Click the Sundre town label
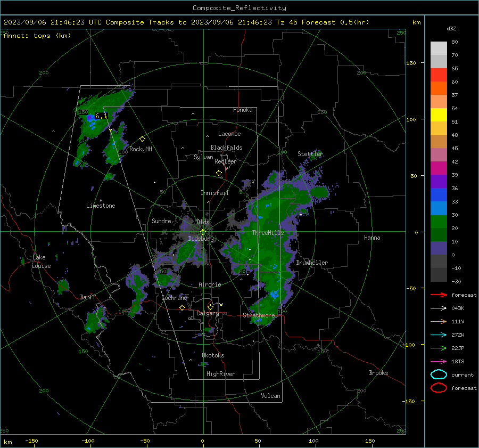 [161, 221]
